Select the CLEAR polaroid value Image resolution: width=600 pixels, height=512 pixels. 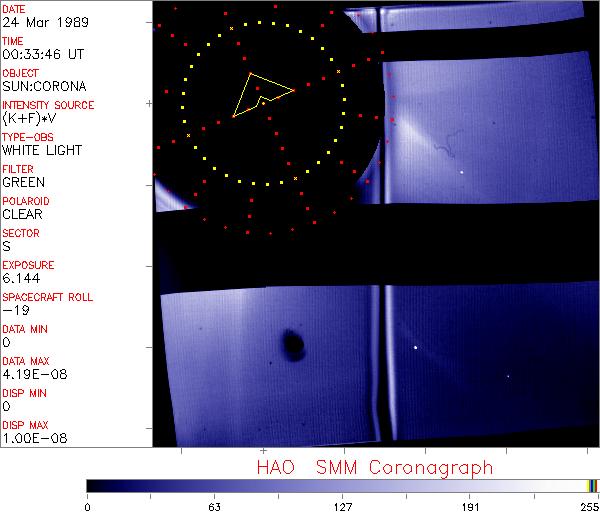(x=22, y=214)
